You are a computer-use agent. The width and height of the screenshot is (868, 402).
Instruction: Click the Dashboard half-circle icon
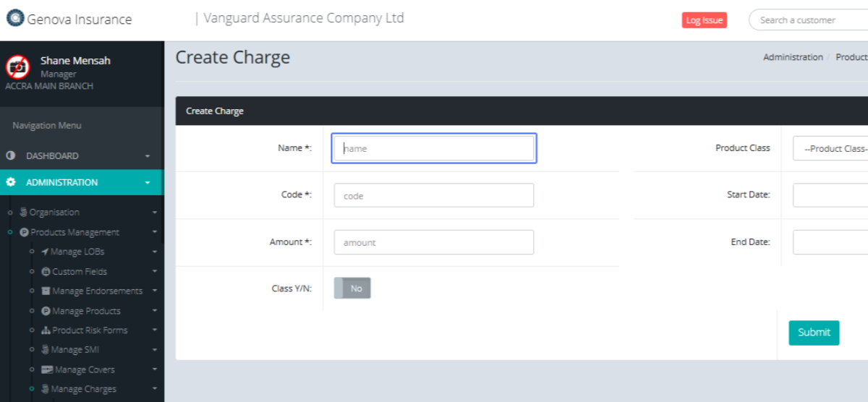tap(11, 155)
